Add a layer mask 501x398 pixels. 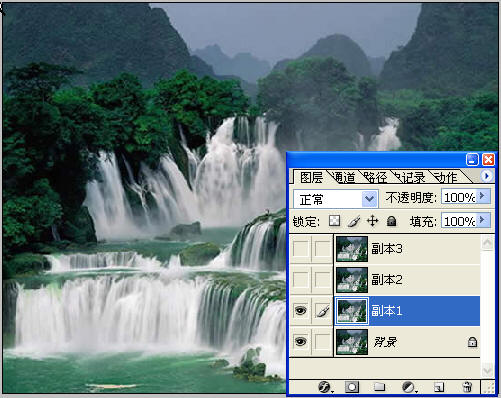(x=352, y=387)
